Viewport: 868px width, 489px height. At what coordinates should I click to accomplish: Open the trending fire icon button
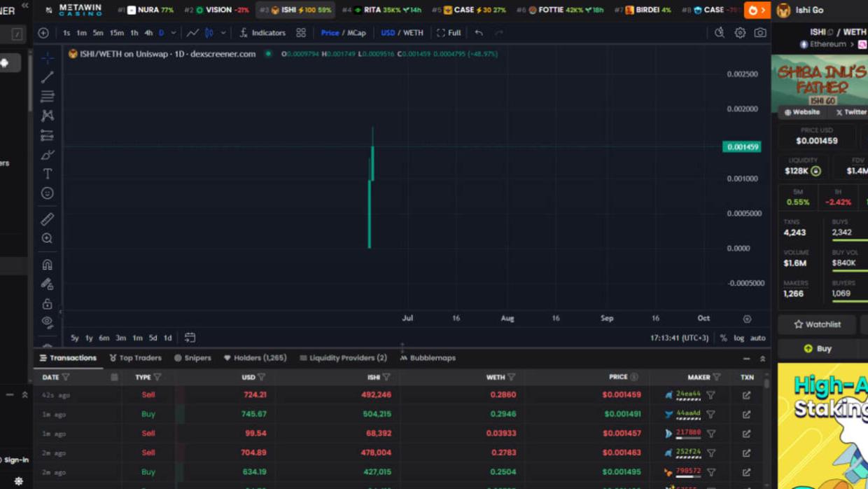[x=757, y=10]
